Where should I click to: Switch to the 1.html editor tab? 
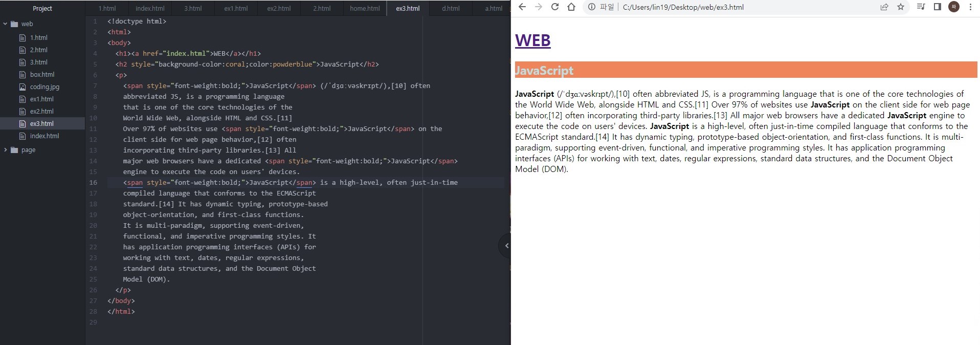tap(107, 8)
